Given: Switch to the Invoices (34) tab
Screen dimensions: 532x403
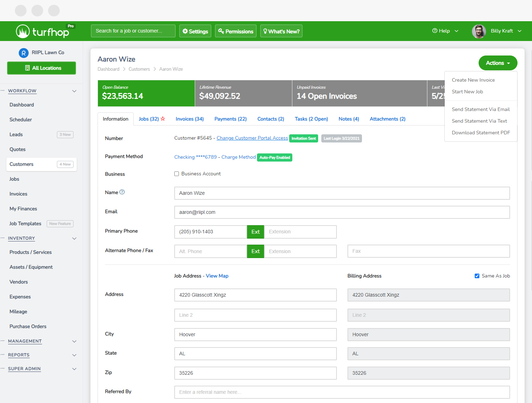Looking at the screenshot, I should point(189,119).
